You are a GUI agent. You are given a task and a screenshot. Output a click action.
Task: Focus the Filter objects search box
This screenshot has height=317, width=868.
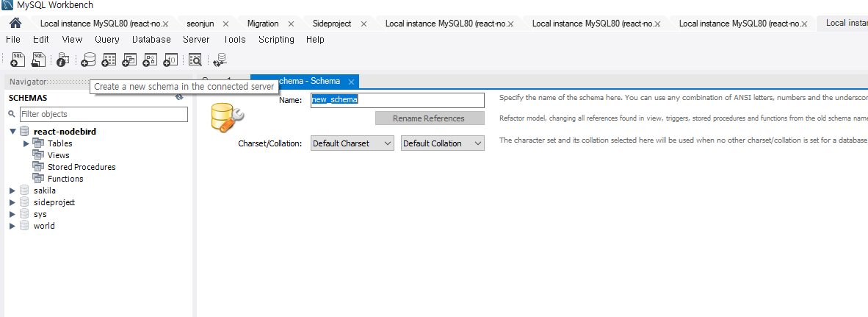(x=104, y=114)
